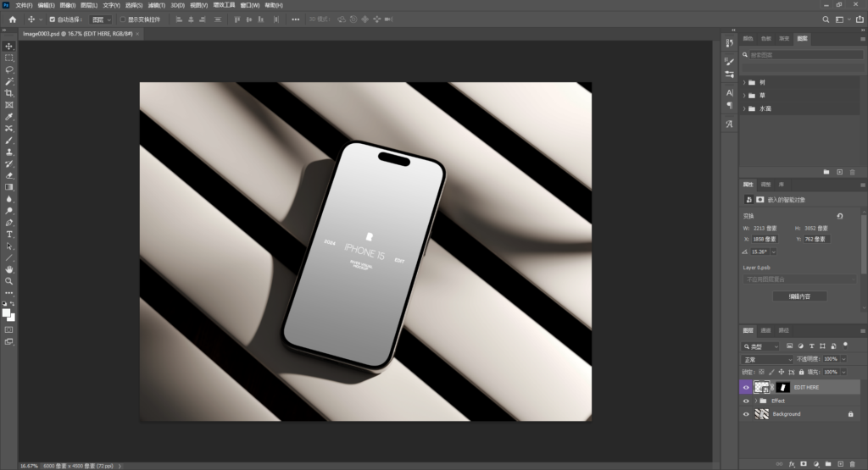The image size is (868, 470).
Task: Expand the Effect layer group
Action: click(x=755, y=401)
